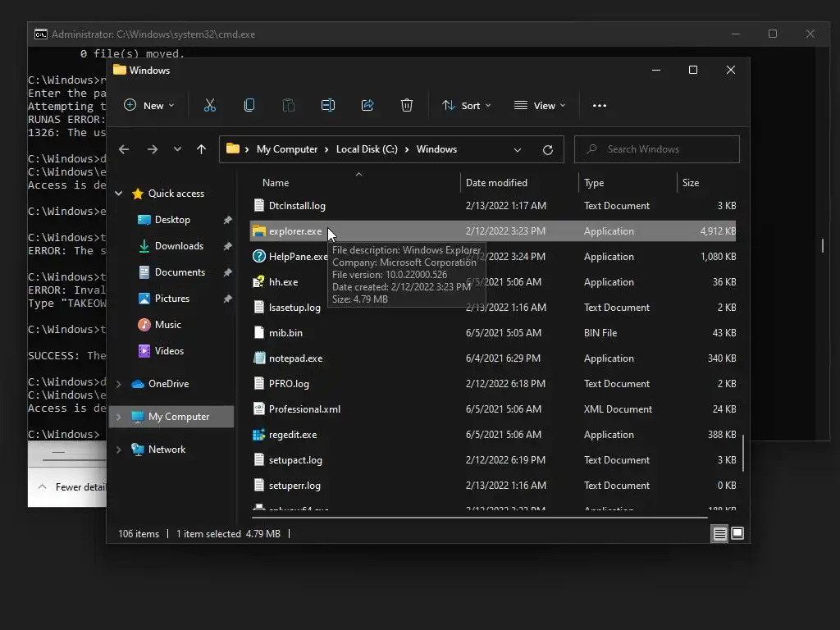Open Pictures in the sidebar

[x=171, y=299]
